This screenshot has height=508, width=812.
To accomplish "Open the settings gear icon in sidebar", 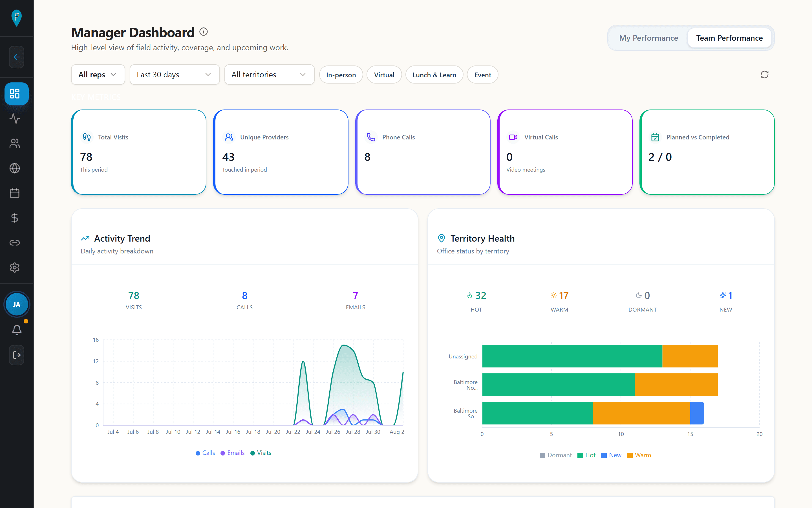I will tap(15, 268).
